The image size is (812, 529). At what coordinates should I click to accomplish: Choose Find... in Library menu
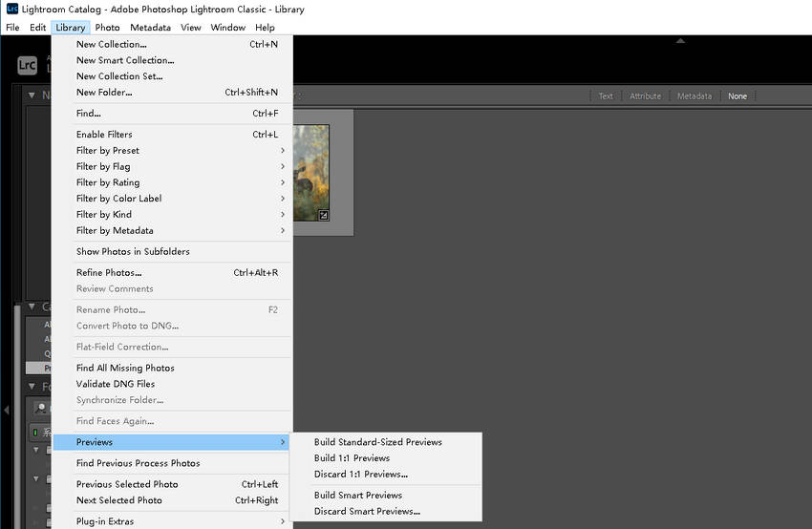173,114
